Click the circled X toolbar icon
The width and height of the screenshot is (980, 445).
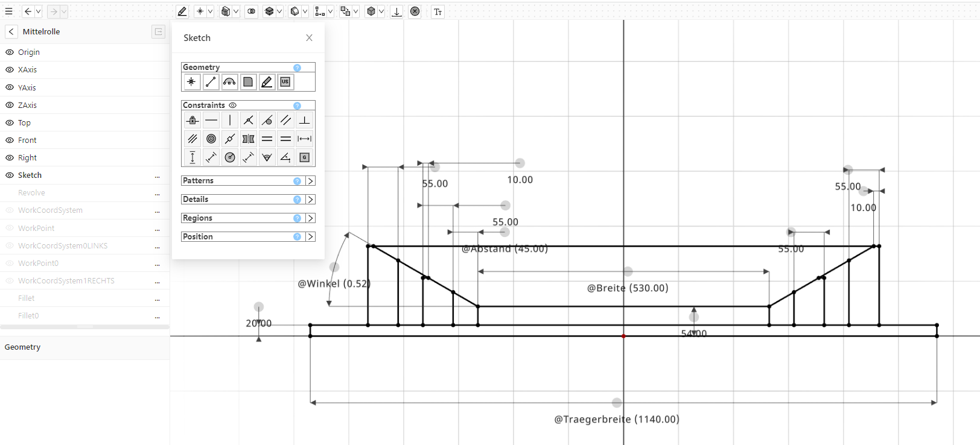coord(415,11)
